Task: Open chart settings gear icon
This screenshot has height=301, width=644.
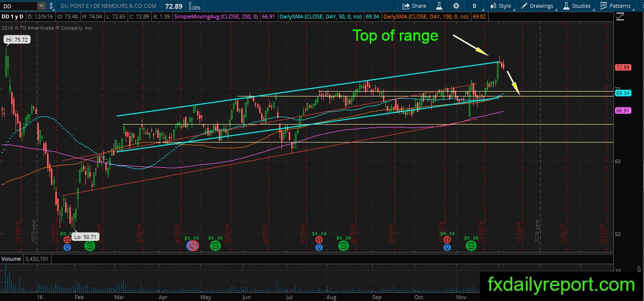Action: pos(456,6)
